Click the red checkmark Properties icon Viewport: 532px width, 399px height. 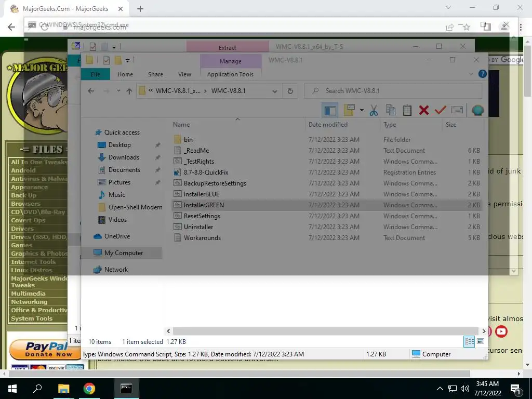[x=441, y=110]
